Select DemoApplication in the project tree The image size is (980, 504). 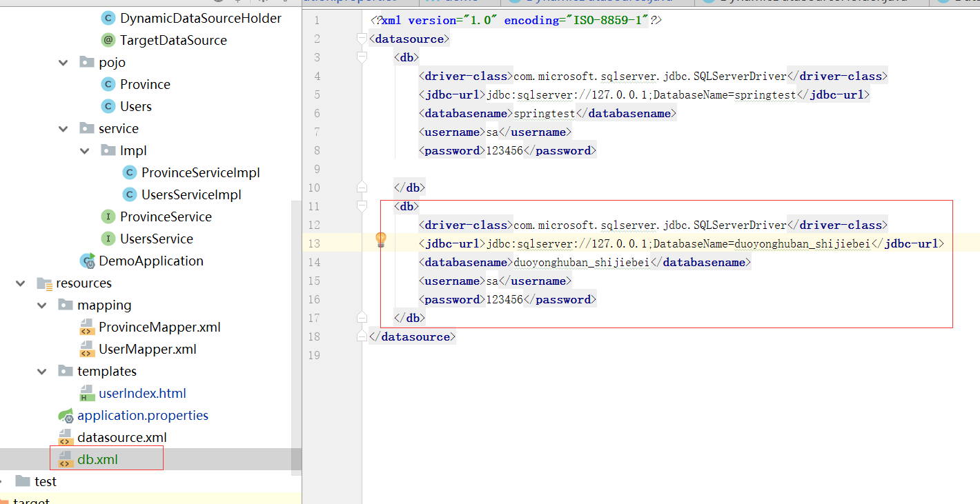coord(151,261)
